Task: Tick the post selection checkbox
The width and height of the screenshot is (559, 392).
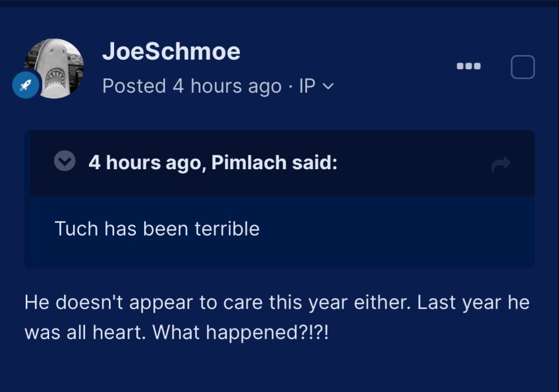Action: (x=523, y=67)
